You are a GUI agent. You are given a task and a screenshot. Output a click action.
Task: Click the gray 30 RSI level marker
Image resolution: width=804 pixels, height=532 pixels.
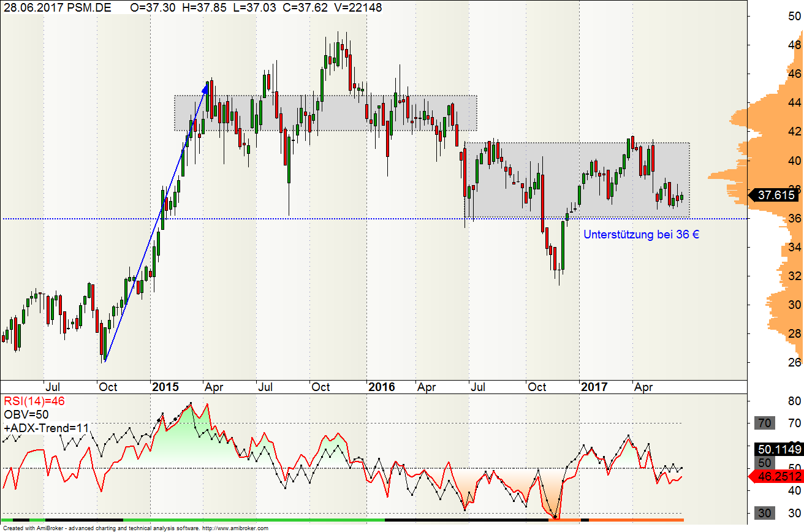(x=765, y=514)
